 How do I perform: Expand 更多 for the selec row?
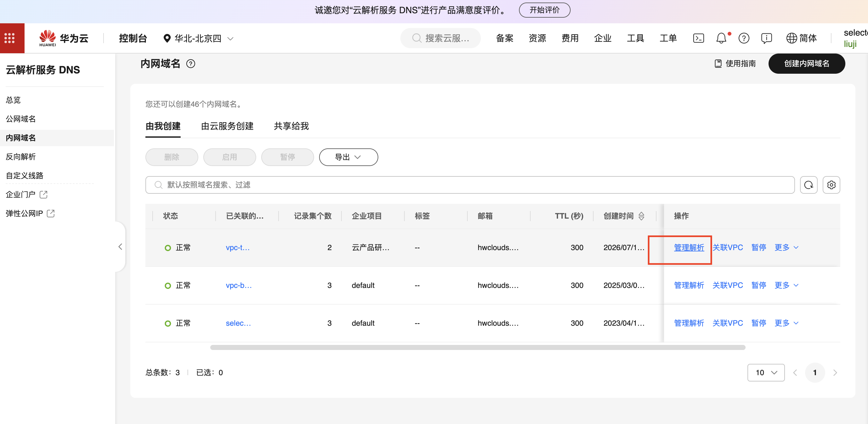click(x=786, y=323)
